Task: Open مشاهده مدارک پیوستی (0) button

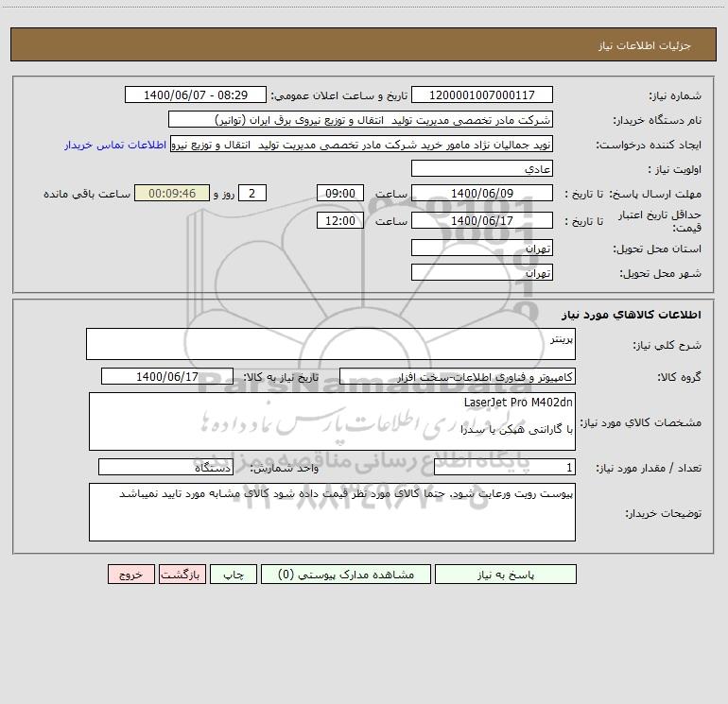Action: pyautogui.click(x=346, y=574)
